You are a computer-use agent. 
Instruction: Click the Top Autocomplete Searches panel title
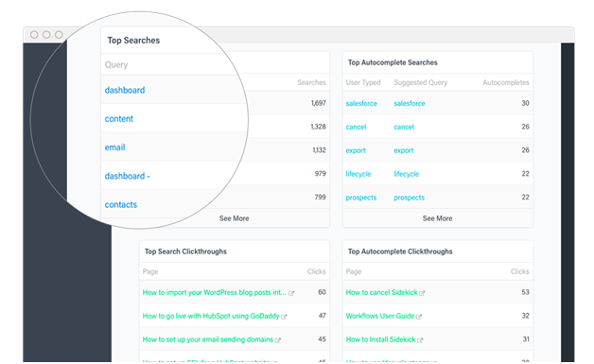click(393, 62)
